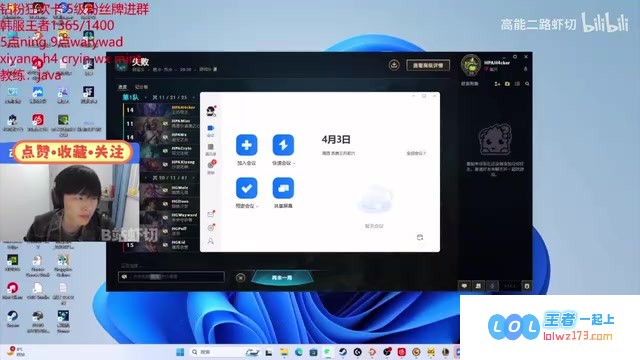Open 查看高级详情 in League client
Image resolution: width=640 pixels, height=360 pixels.
pos(428,65)
